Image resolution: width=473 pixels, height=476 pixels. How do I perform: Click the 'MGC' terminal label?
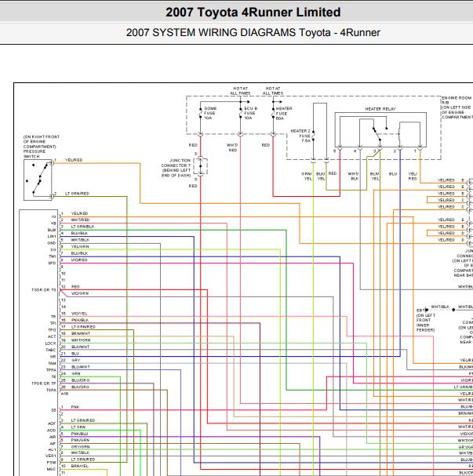click(x=52, y=469)
